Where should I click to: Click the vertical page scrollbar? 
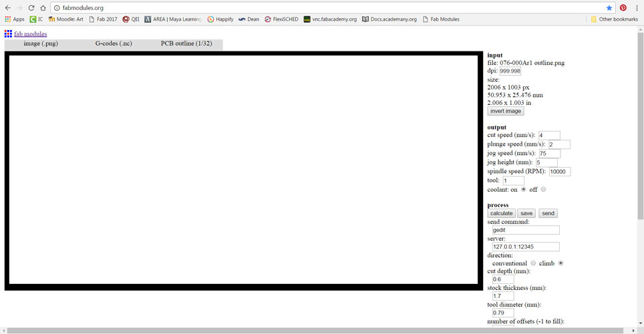[640, 126]
